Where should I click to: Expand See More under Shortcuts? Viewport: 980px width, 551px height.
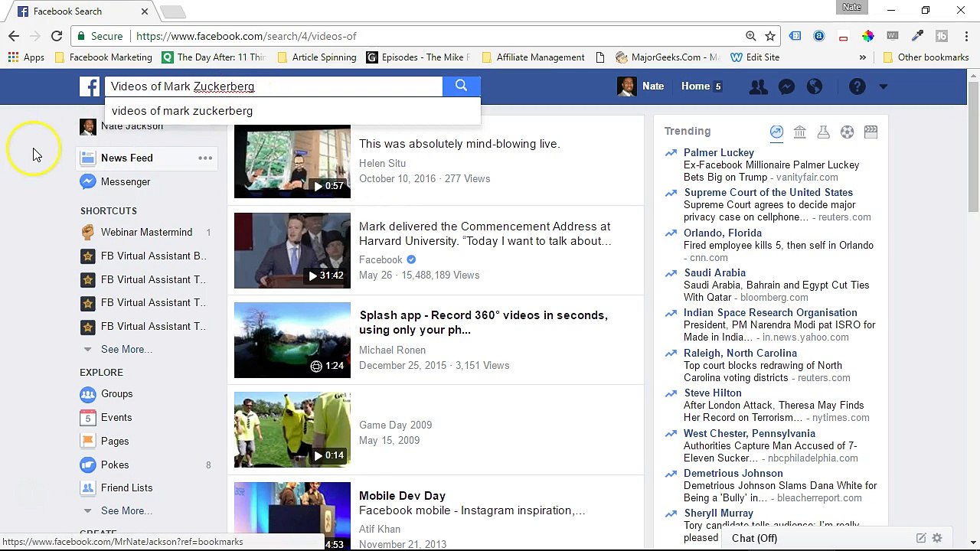[x=126, y=349]
